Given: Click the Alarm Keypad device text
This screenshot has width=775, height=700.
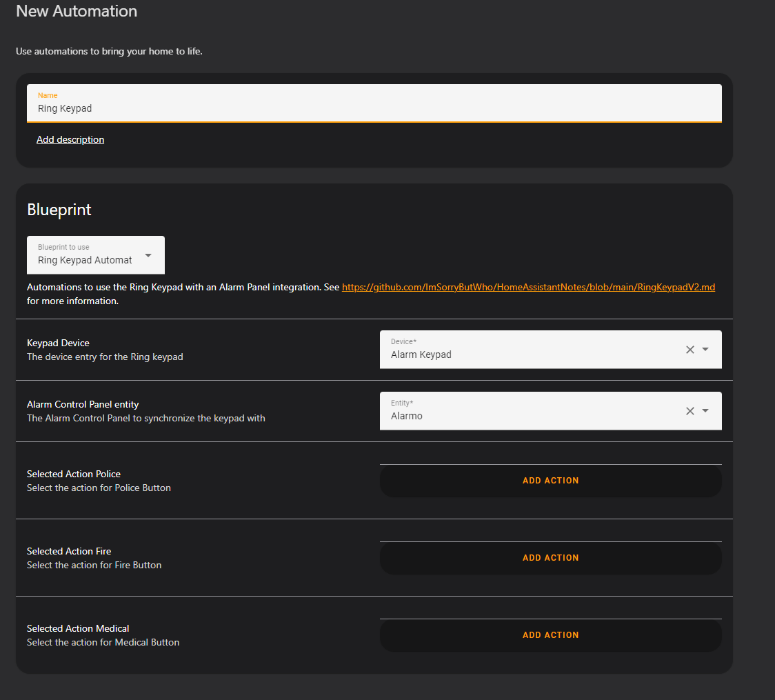Looking at the screenshot, I should pos(421,354).
